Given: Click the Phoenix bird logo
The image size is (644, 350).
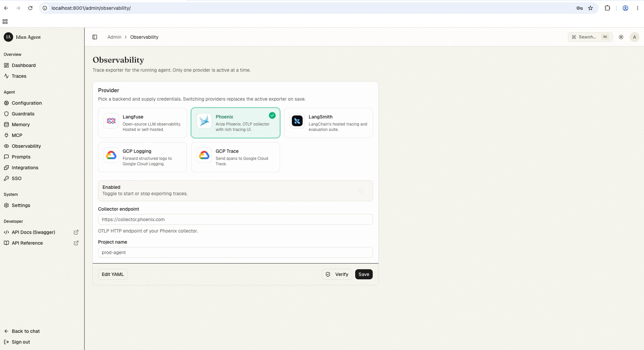Looking at the screenshot, I should click(x=204, y=121).
